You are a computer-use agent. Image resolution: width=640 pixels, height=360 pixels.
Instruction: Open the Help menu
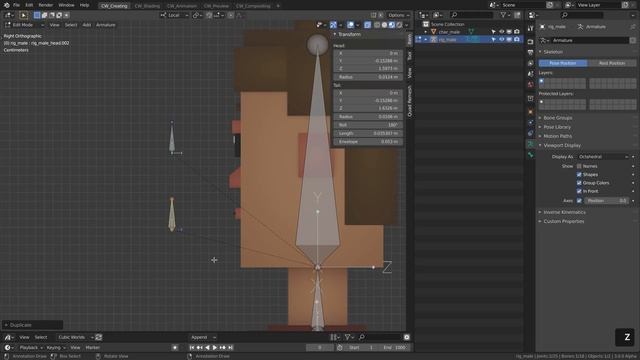(84, 5)
